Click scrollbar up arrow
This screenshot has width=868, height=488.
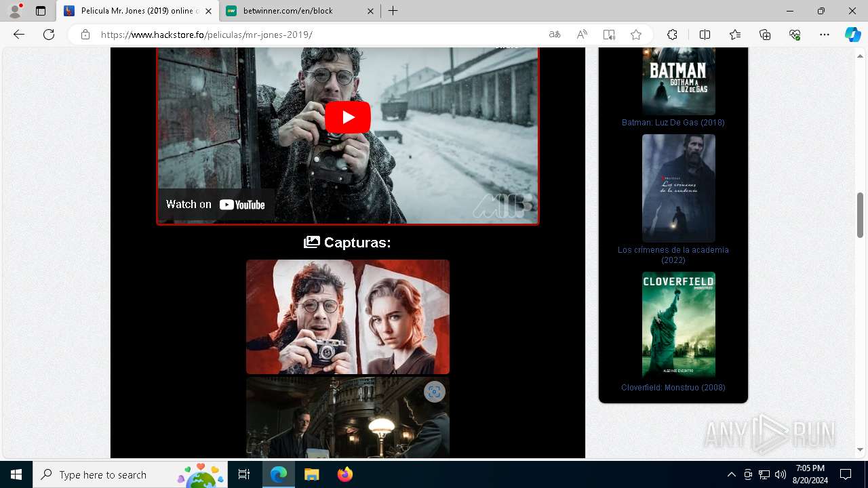click(860, 56)
